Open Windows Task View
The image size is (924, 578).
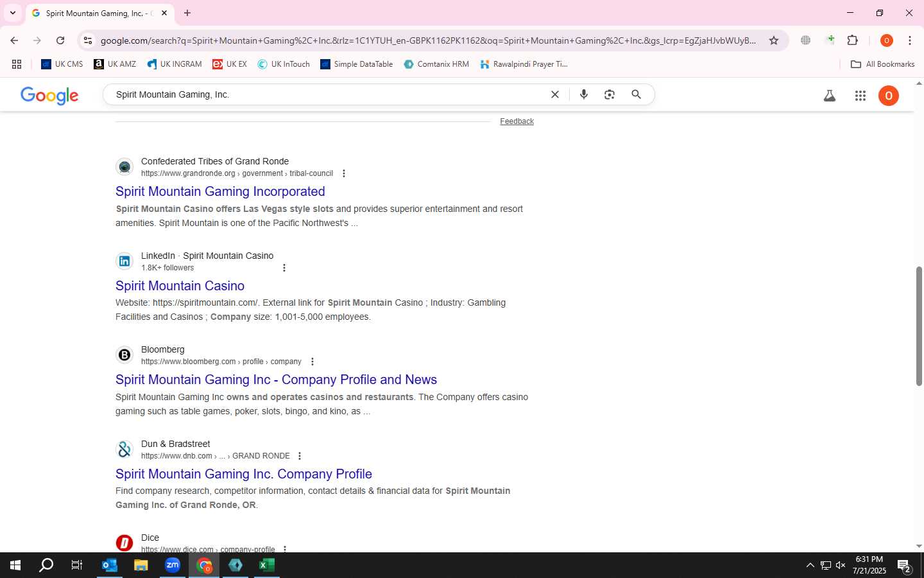pyautogui.click(x=77, y=565)
